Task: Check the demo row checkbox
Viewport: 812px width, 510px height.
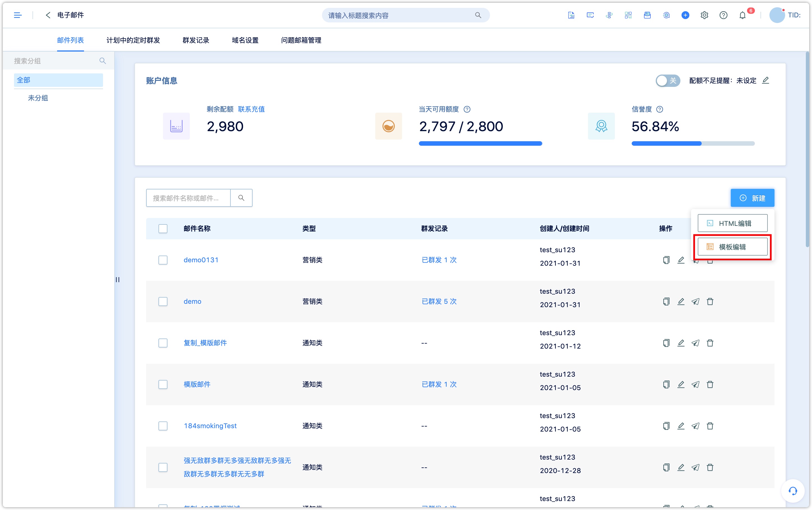Action: pos(163,302)
